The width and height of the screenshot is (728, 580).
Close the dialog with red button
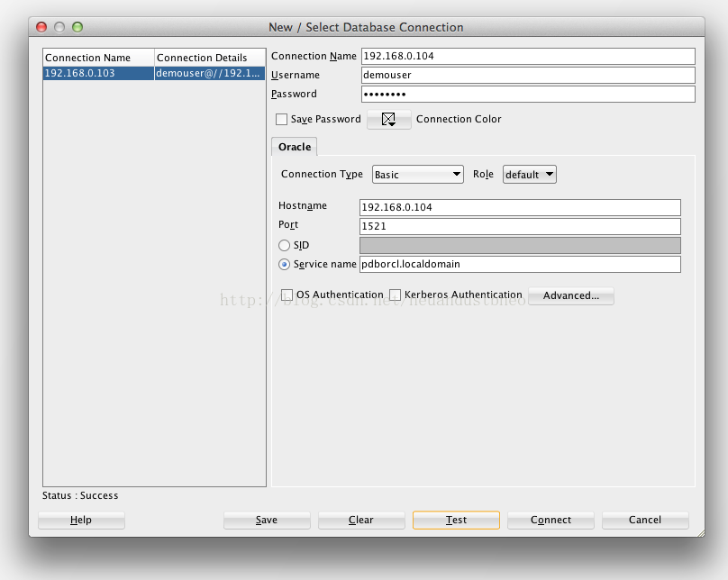point(41,27)
